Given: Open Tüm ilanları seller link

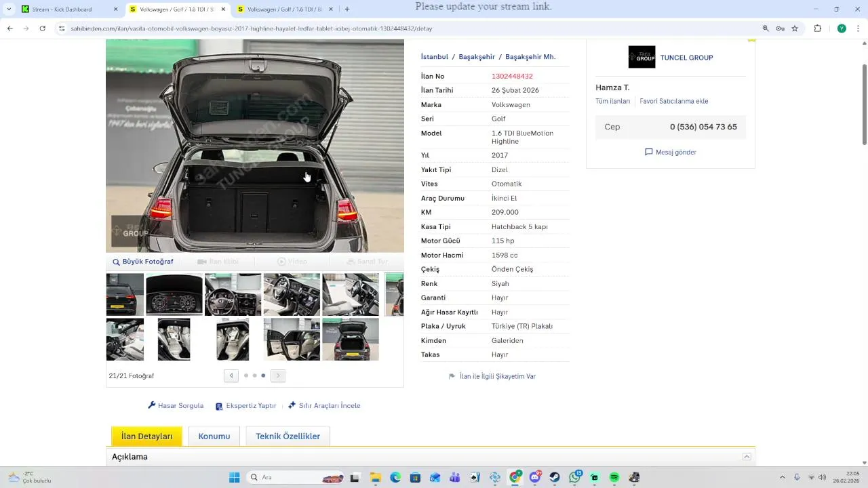Looking at the screenshot, I should (x=613, y=101).
